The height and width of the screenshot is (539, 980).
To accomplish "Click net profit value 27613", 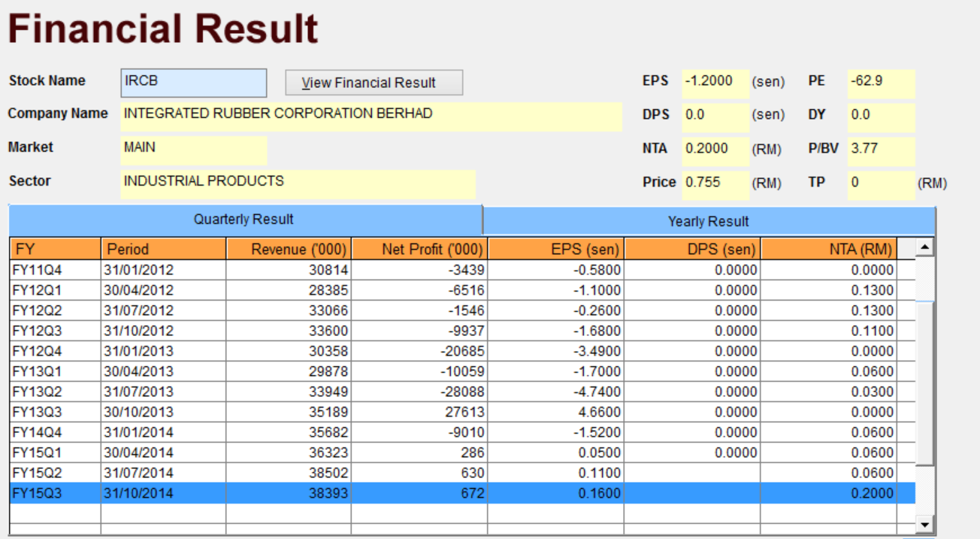I will (x=419, y=412).
